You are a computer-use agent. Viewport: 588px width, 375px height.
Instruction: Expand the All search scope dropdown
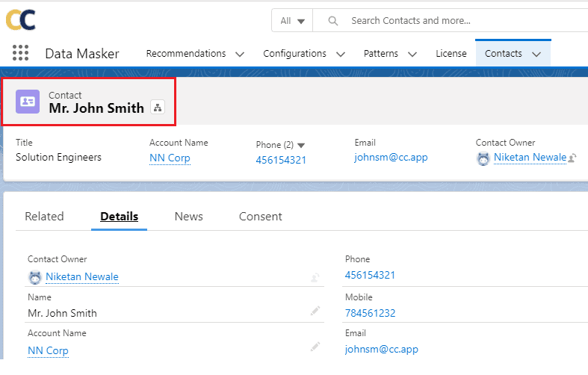pyautogui.click(x=292, y=21)
